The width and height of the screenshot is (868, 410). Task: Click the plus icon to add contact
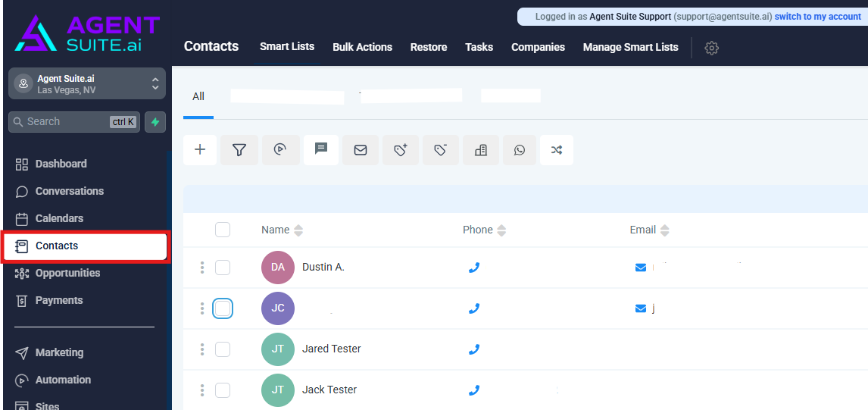coord(200,149)
